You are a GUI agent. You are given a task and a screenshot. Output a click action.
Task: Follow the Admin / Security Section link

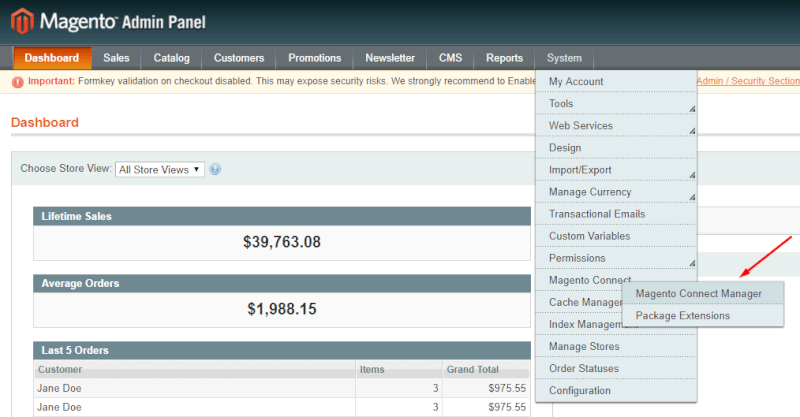(x=748, y=81)
